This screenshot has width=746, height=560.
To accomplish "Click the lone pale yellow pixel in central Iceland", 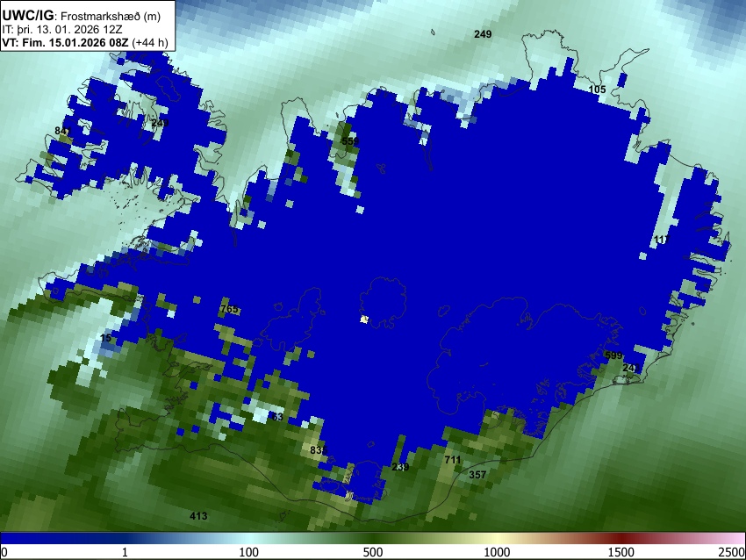I will tap(364, 319).
